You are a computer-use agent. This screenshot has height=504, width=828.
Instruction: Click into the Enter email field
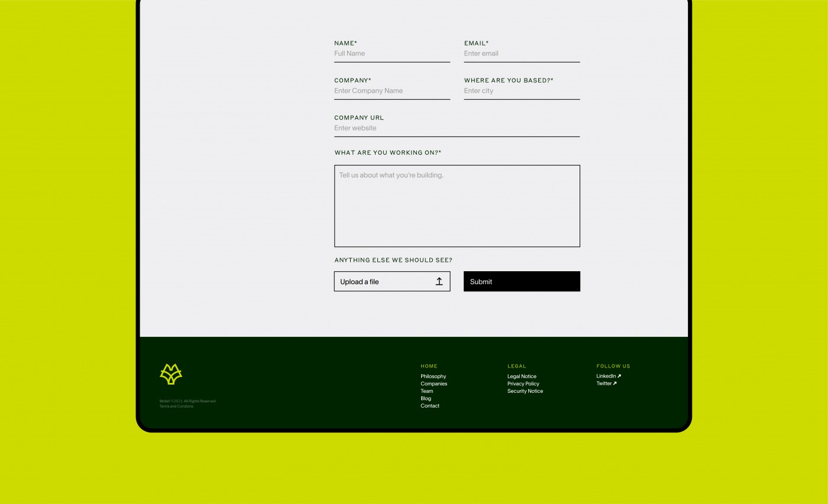(521, 54)
